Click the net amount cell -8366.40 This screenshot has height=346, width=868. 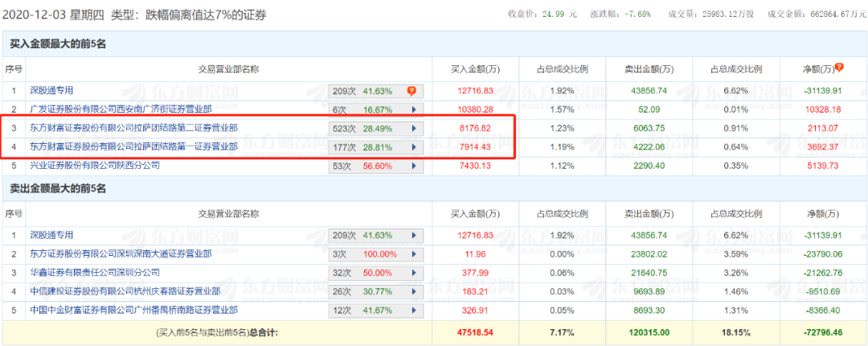click(x=824, y=310)
